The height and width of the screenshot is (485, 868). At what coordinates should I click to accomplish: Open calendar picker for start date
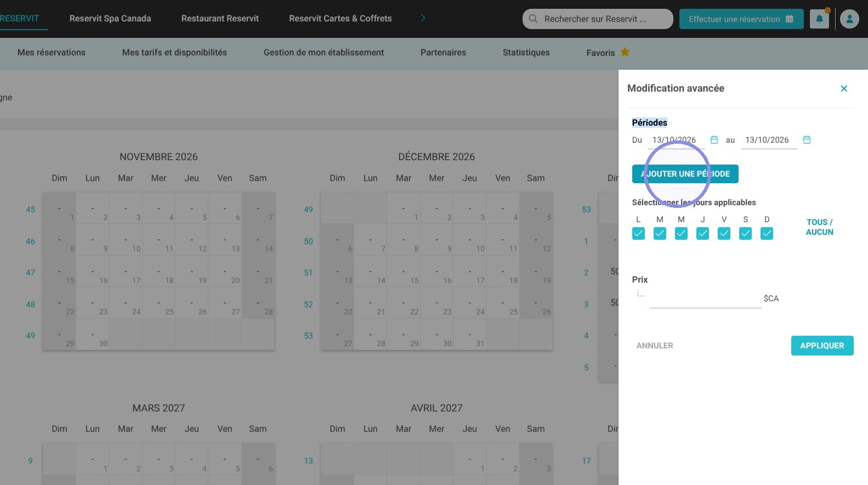tap(714, 140)
